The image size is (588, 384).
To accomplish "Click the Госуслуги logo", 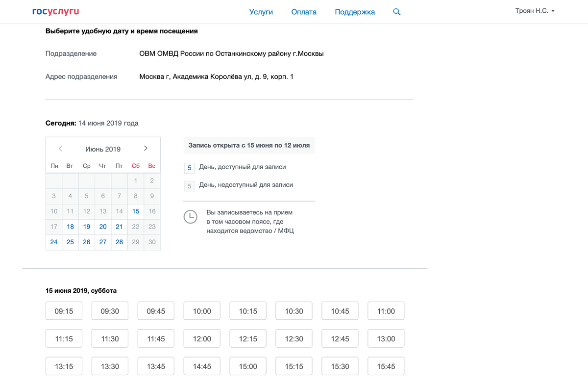I will point(55,11).
